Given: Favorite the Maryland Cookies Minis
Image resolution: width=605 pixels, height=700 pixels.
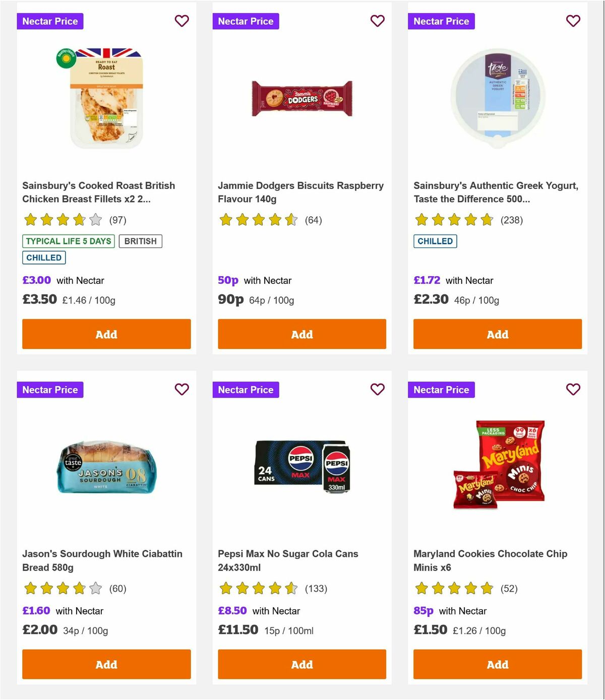Looking at the screenshot, I should 573,390.
